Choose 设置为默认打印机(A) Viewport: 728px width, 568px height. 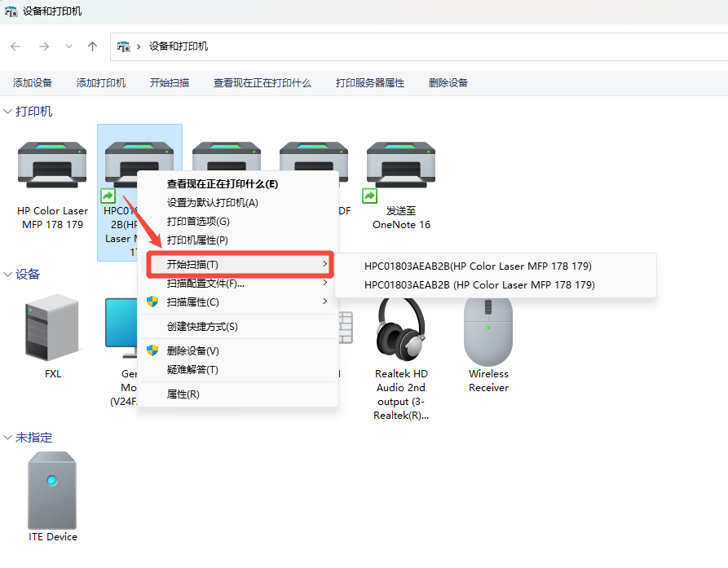[238, 203]
